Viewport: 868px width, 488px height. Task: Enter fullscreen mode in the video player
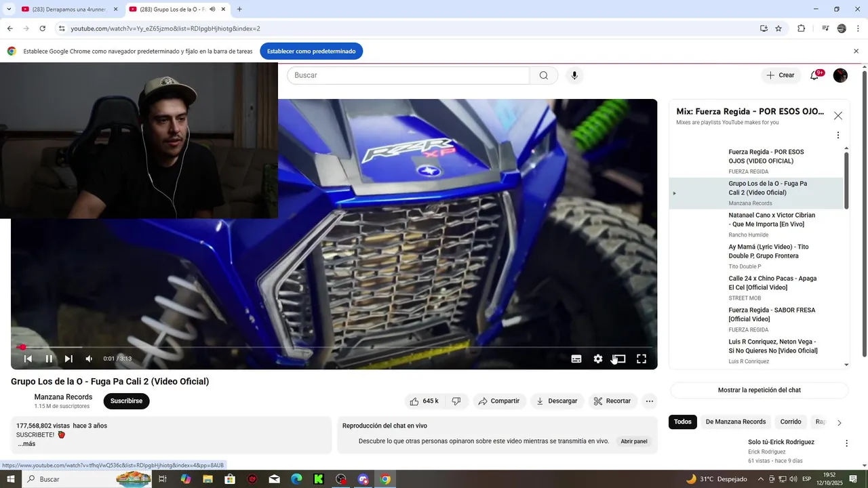point(641,359)
